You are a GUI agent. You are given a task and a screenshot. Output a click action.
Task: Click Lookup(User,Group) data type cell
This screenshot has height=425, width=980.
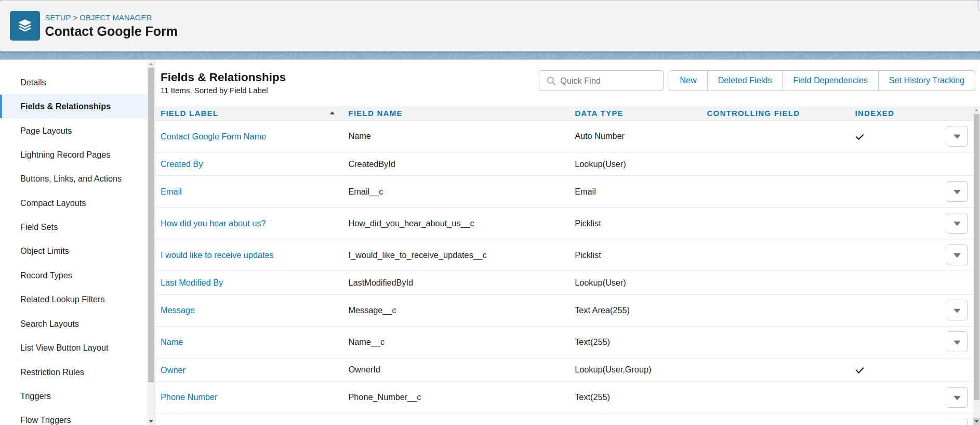coord(613,369)
